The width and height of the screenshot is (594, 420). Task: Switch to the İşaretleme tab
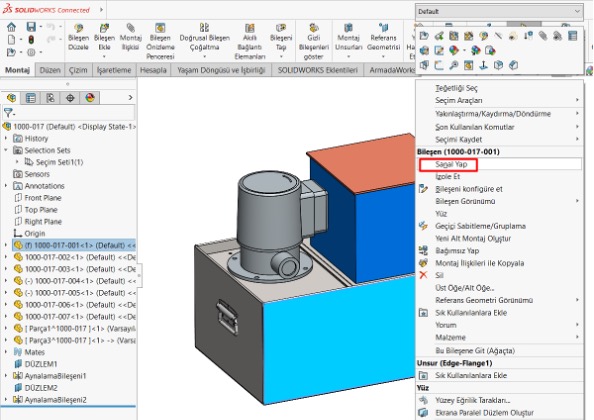pyautogui.click(x=114, y=70)
